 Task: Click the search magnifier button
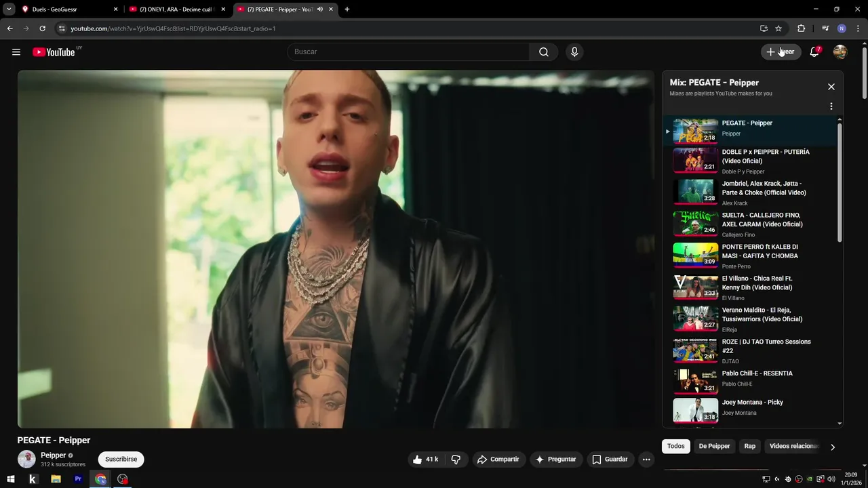[x=544, y=52]
